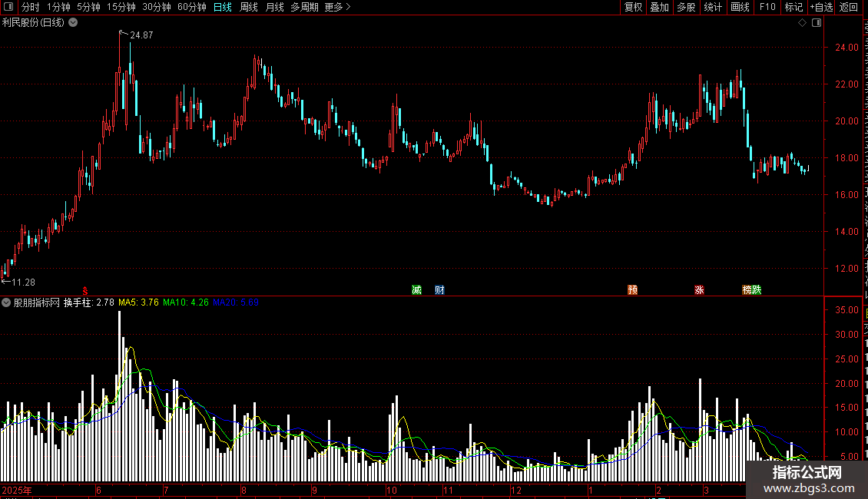Switch to 周线 weekly chart

[249, 7]
